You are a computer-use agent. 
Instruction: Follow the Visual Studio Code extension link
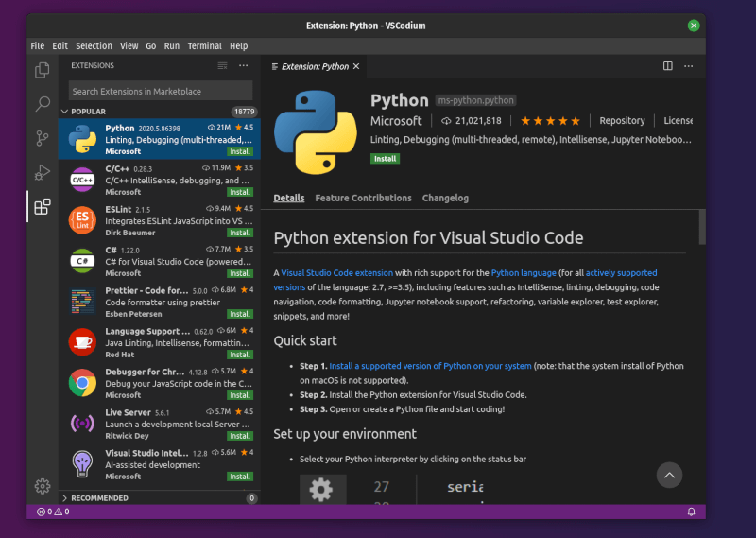click(x=337, y=273)
